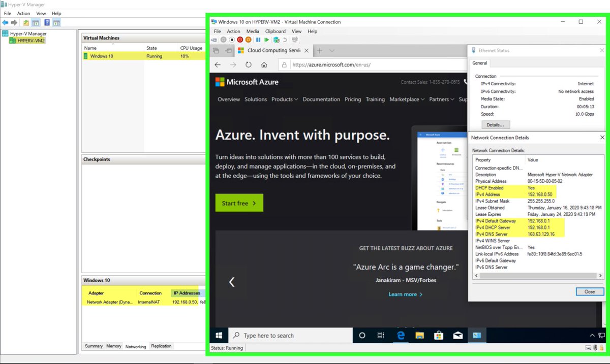This screenshot has width=610, height=364.
Task: Open the Edge tab list dropdown chevron
Action: click(x=332, y=51)
